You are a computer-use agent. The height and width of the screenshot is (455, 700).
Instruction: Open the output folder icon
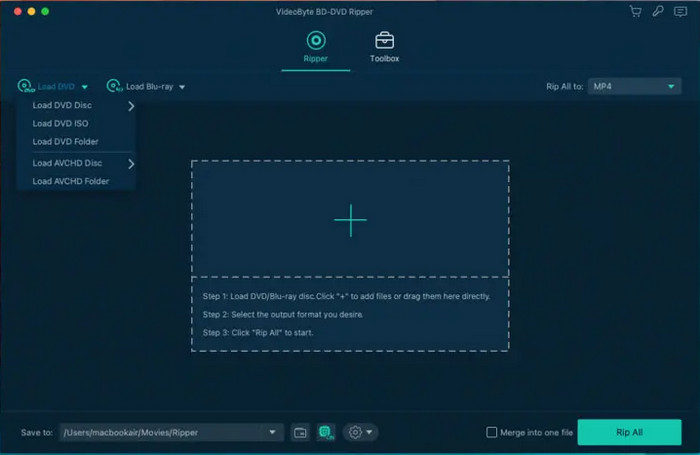coord(300,432)
